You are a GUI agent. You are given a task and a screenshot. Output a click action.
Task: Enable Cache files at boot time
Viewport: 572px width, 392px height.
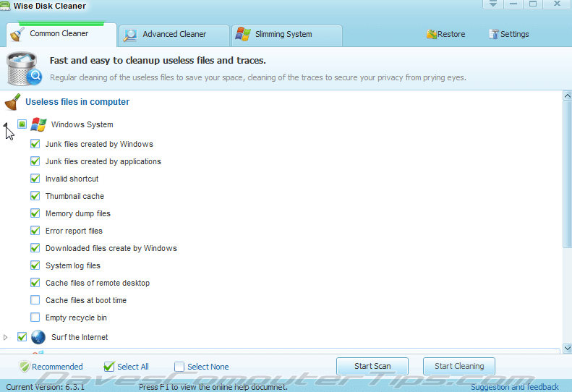35,300
